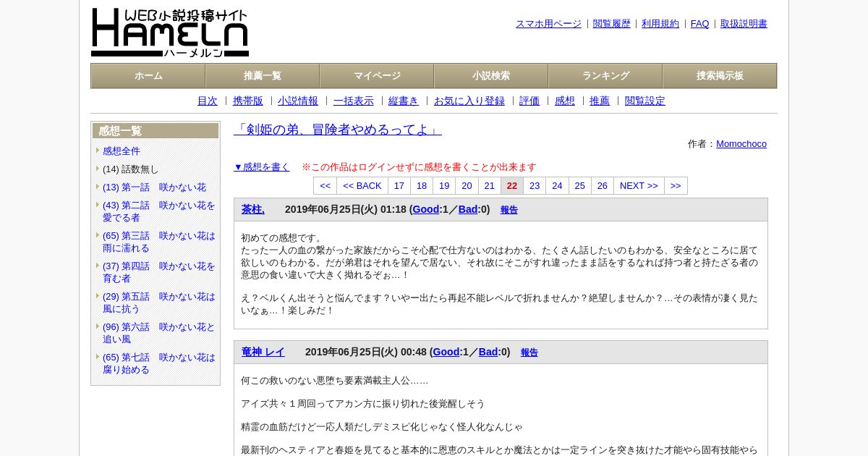Open the スマホ用ページ link
868x456 pixels.
[x=548, y=24]
